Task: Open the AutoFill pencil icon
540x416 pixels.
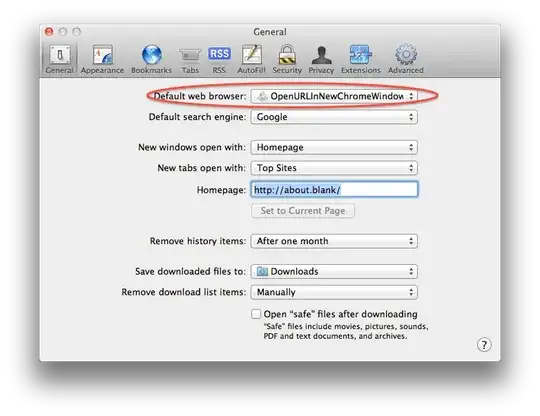Action: (x=251, y=54)
